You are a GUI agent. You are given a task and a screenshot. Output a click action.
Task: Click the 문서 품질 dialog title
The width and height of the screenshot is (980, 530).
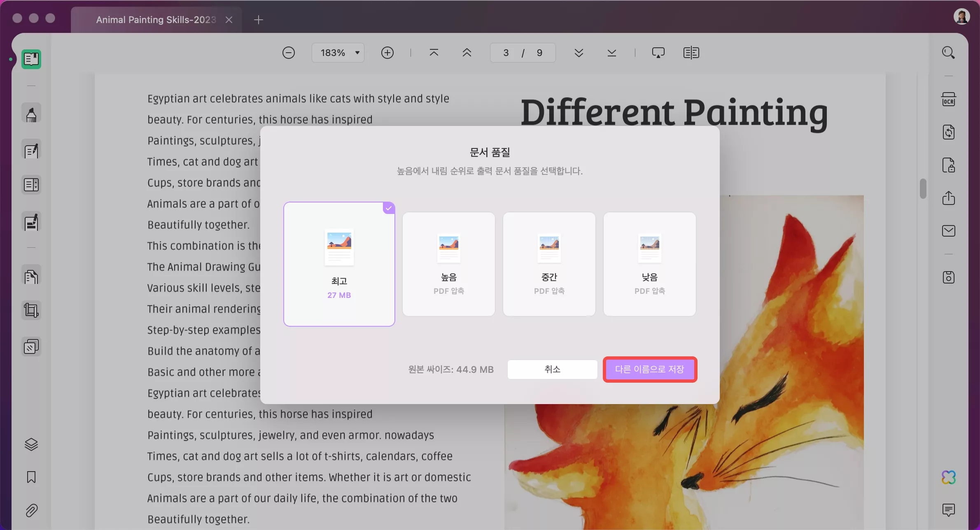(490, 152)
